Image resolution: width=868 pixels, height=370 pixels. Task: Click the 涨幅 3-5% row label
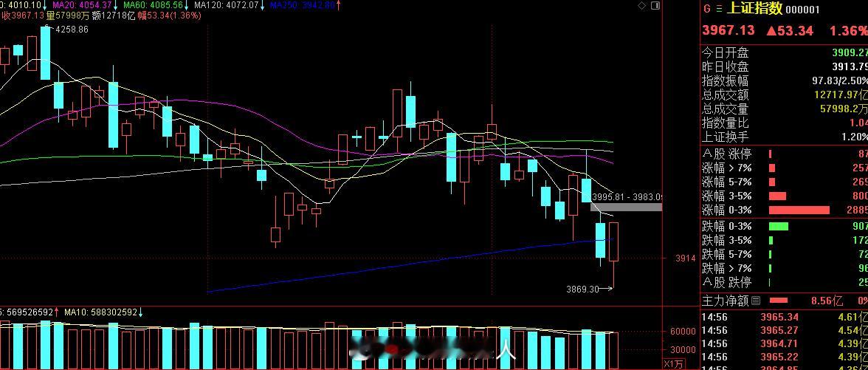pyautogui.click(x=727, y=196)
